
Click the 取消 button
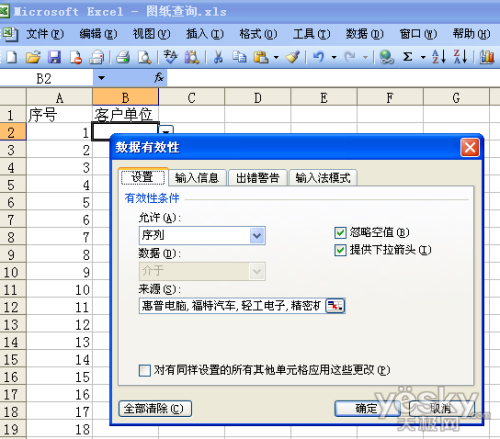click(x=441, y=408)
